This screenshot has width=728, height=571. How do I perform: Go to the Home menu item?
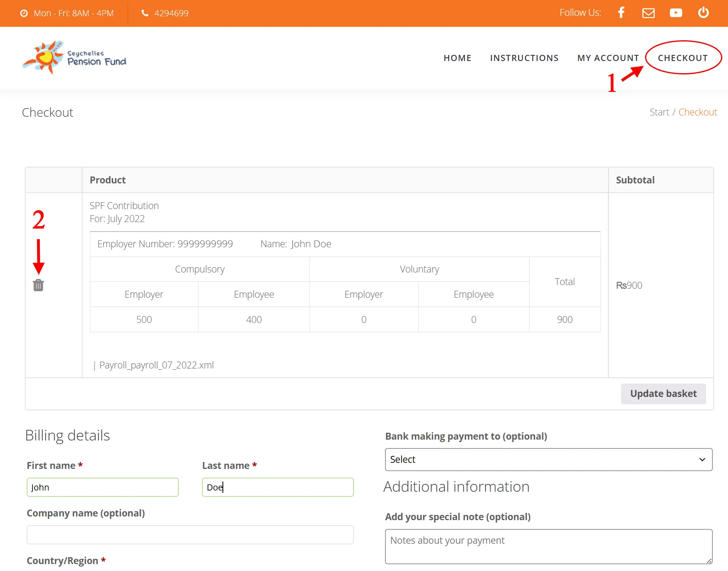click(457, 58)
